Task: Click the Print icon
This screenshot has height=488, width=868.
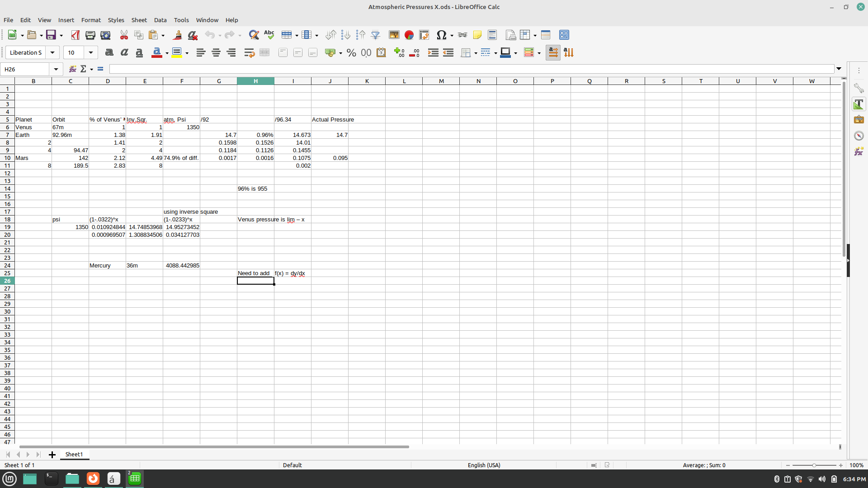Action: click(x=90, y=35)
